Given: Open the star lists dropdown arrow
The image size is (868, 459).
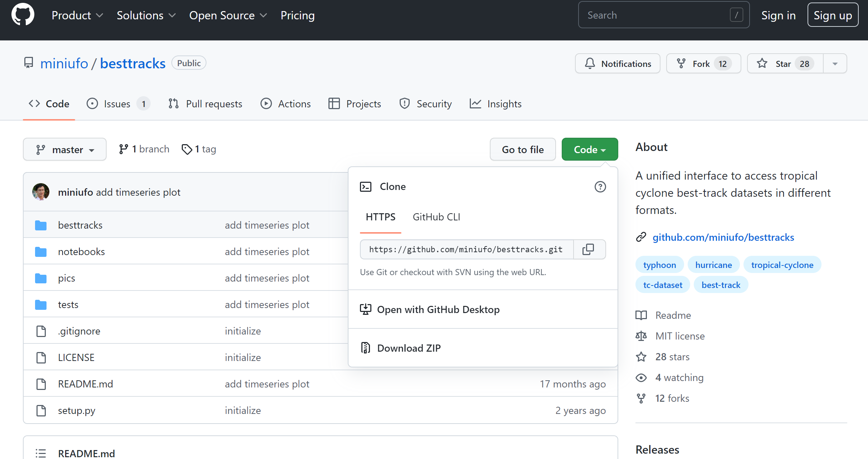Looking at the screenshot, I should [x=835, y=64].
